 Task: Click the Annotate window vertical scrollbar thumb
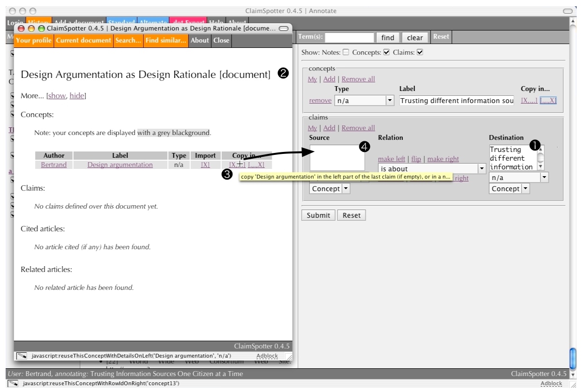coord(574,358)
